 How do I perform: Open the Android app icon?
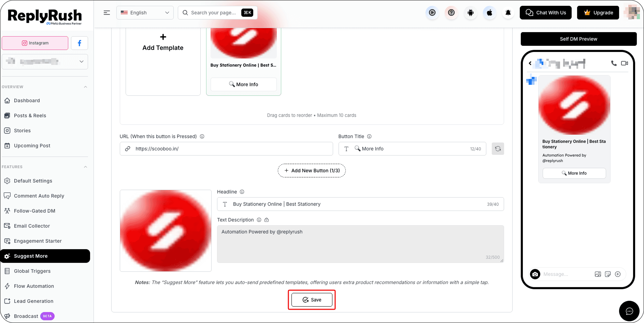[471, 13]
